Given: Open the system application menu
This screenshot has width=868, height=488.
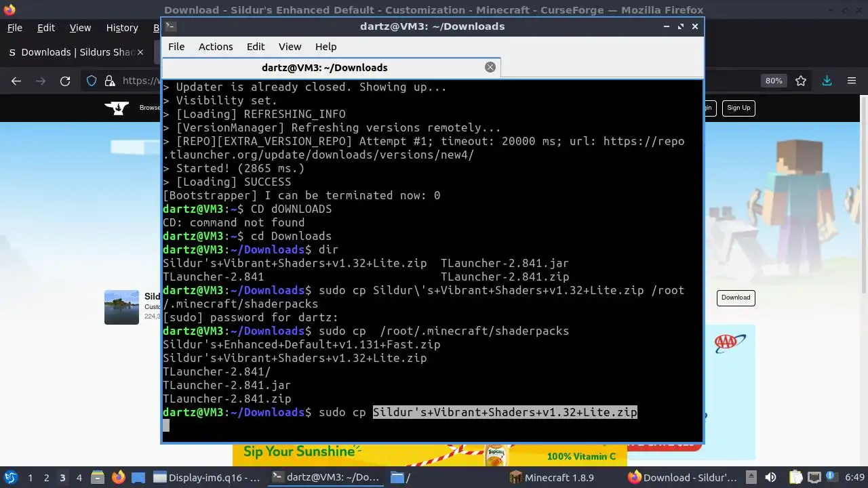Looking at the screenshot, I should point(10,477).
